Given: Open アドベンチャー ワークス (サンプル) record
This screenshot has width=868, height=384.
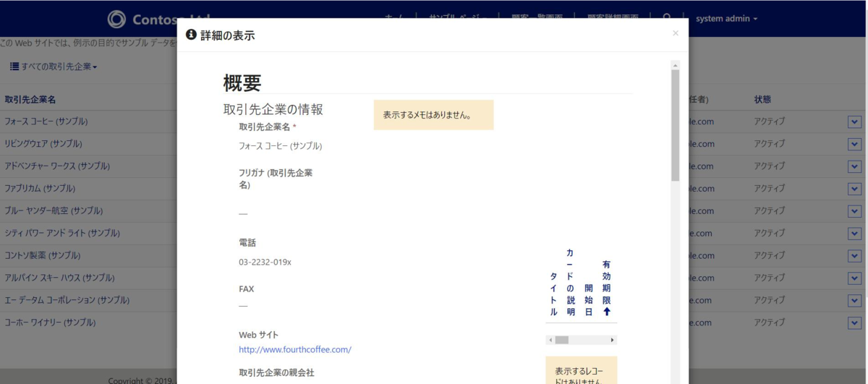Looking at the screenshot, I should pos(57,166).
